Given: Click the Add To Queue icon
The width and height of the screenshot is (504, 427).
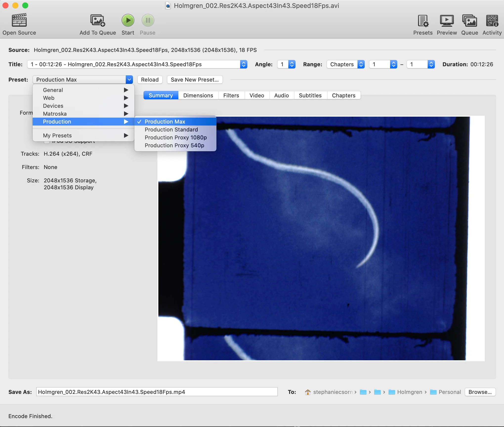Looking at the screenshot, I should [98, 20].
